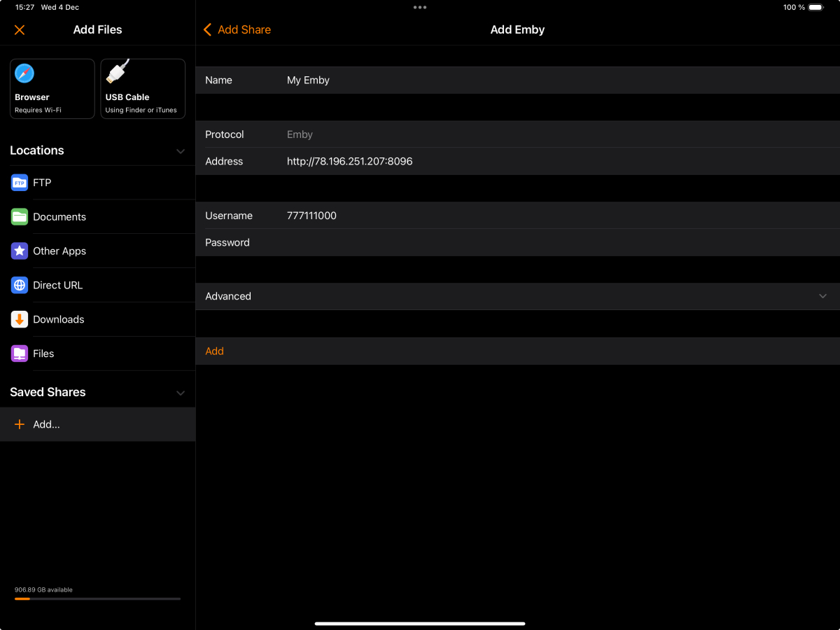
Task: Go back via Add Share link
Action: coord(244,30)
